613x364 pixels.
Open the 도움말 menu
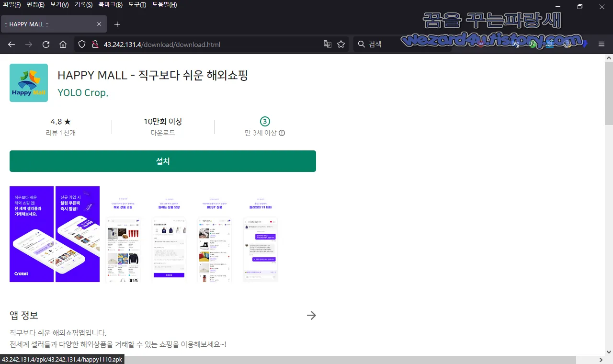tap(164, 5)
